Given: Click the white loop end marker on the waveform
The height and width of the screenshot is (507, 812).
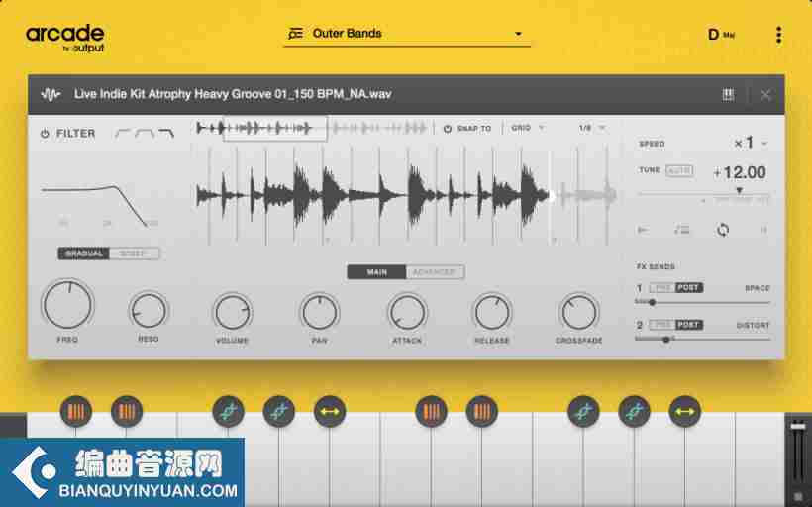Looking at the screenshot, I should point(552,196).
